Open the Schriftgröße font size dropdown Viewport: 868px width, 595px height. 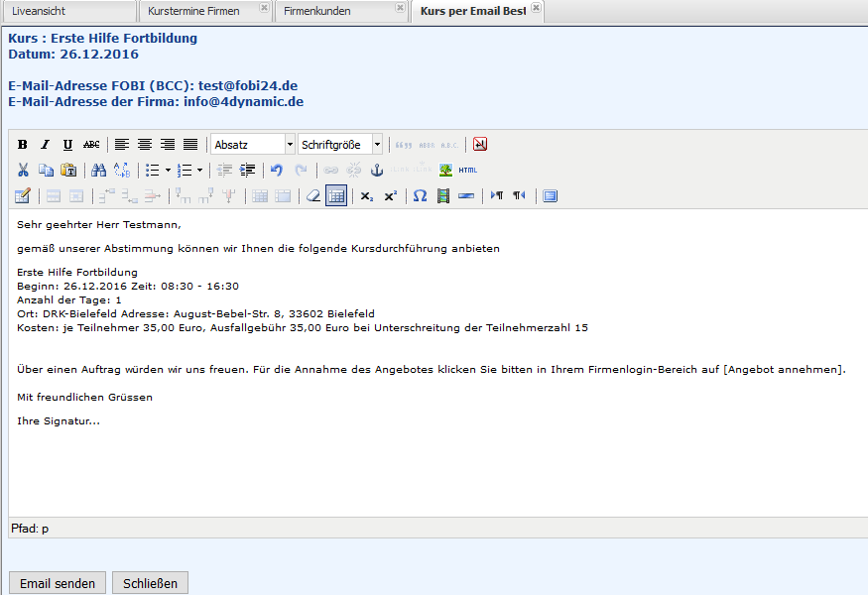340,145
